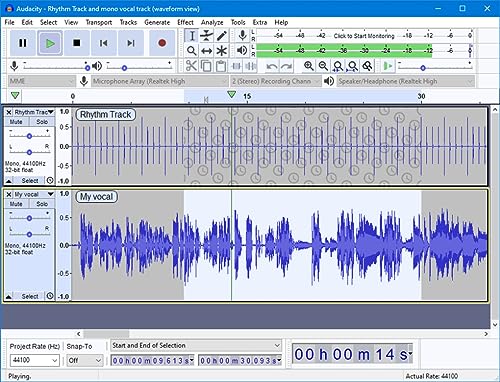Mute the My vocal track
Image resolution: width=500 pixels, height=382 pixels.
pyautogui.click(x=16, y=204)
